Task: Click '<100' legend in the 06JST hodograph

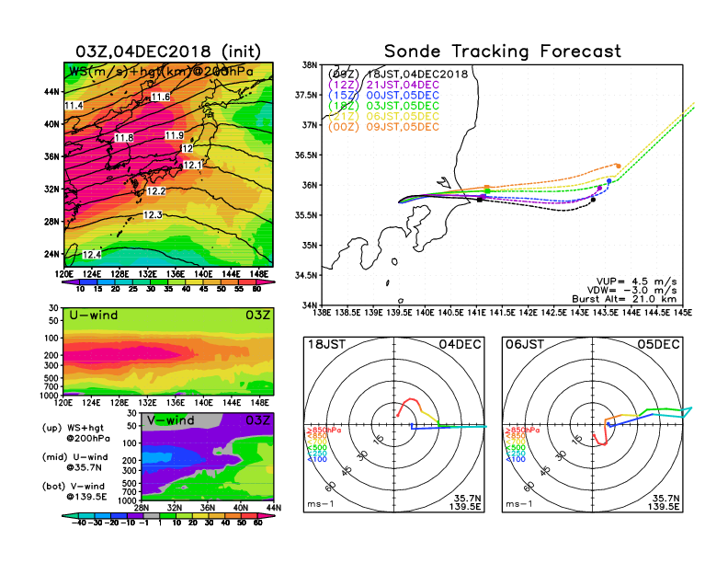Action: click(516, 459)
